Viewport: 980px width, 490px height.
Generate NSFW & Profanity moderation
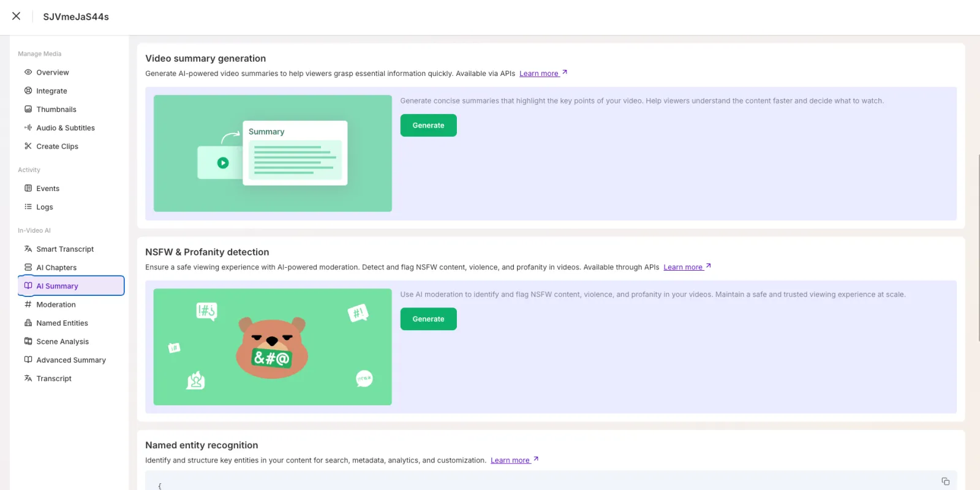point(428,318)
